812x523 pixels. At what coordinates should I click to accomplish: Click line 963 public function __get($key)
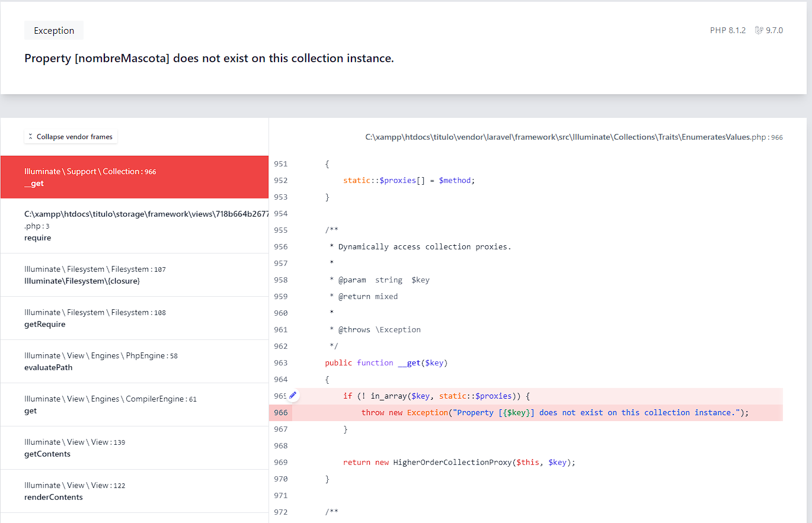pos(386,362)
